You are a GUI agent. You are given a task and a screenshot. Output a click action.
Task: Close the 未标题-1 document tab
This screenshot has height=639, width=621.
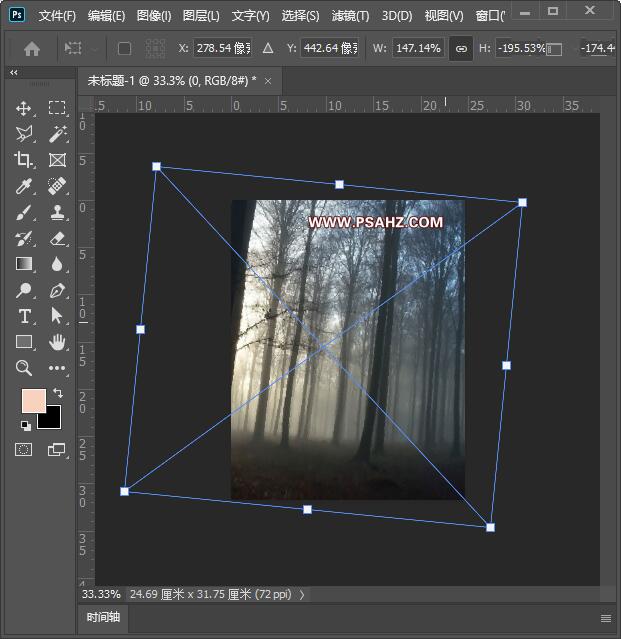tap(268, 81)
